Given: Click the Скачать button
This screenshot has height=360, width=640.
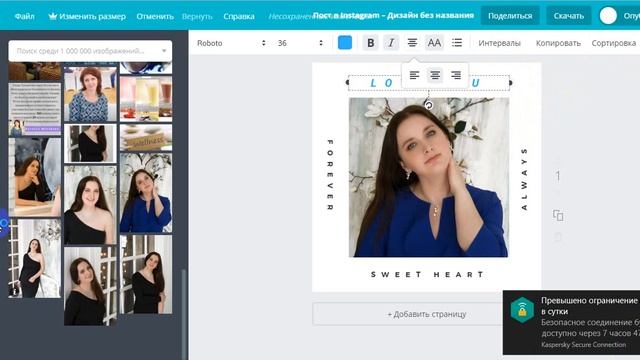Looking at the screenshot, I should click(569, 16).
